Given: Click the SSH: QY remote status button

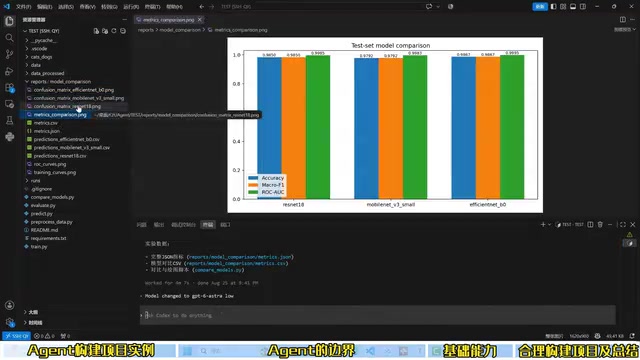Looking at the screenshot, I should 17,336.
